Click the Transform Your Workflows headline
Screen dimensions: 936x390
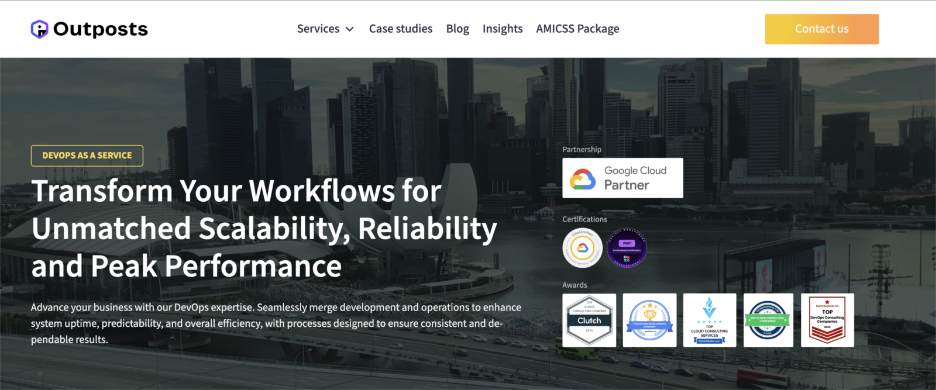pos(264,228)
